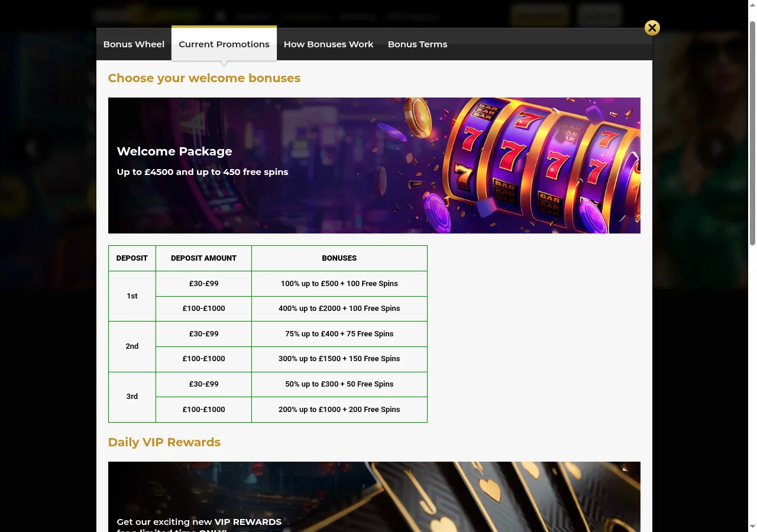This screenshot has width=757, height=532.
Task: Click '400% up to £2000 + 100 Free Spins'
Action: click(339, 309)
